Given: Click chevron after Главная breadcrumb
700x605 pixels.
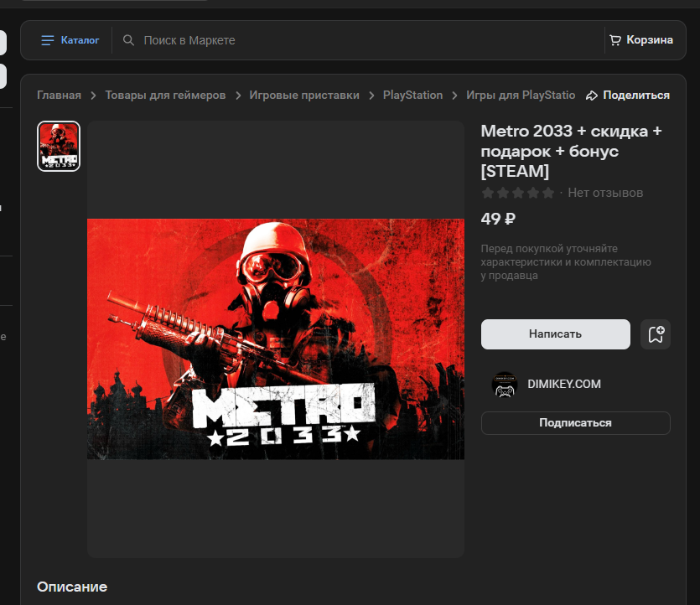Looking at the screenshot, I should point(93,96).
